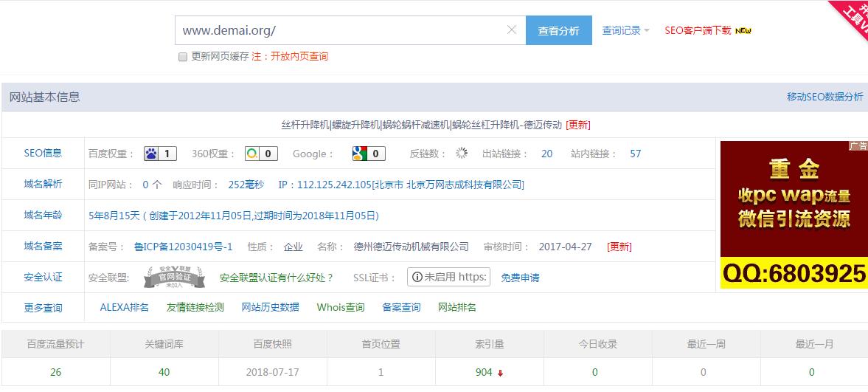Image resolution: width=868 pixels, height=392 pixels.
Task: Select the 域名备案 row label
Action: [44, 246]
